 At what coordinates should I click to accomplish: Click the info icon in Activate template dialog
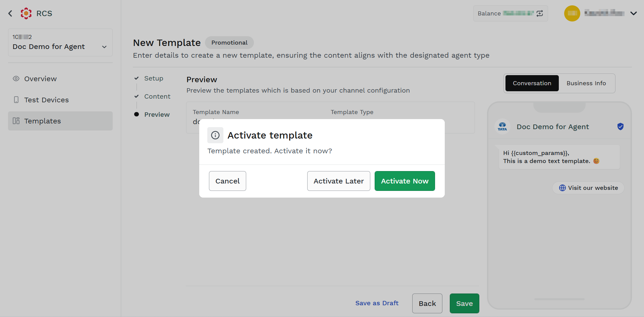tap(215, 135)
